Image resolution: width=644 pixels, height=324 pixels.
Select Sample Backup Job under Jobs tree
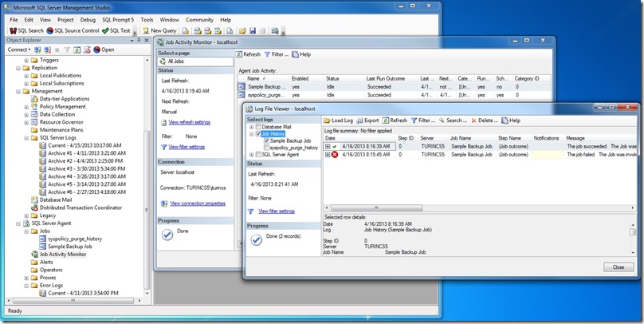click(x=70, y=247)
